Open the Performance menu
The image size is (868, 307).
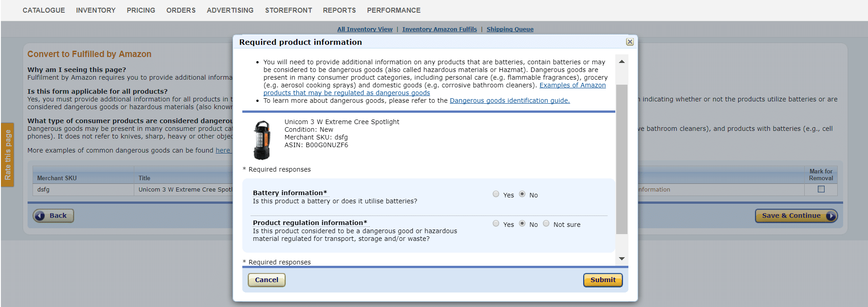coord(394,10)
